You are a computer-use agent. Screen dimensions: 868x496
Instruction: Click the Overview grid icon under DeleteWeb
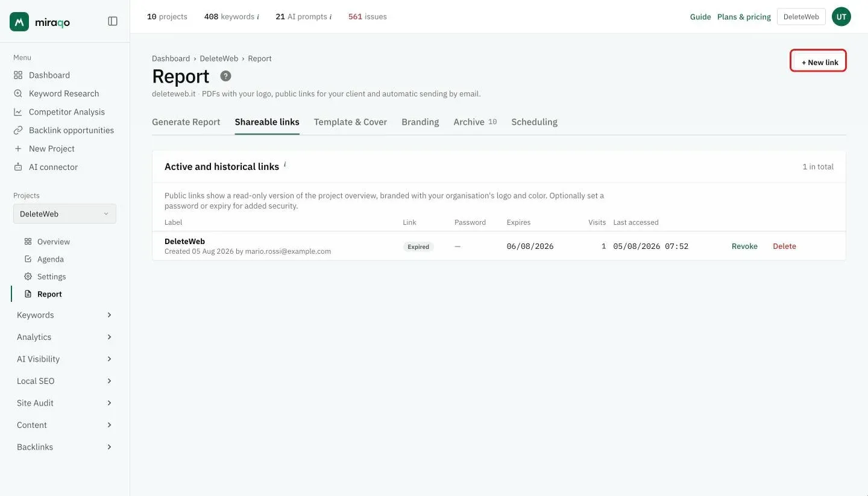(x=28, y=242)
